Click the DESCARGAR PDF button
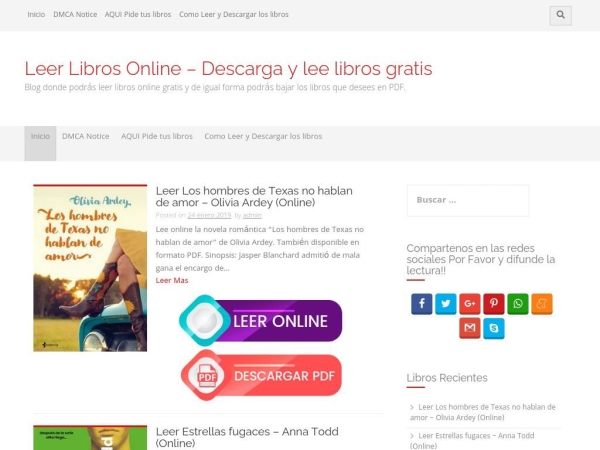 [x=261, y=375]
